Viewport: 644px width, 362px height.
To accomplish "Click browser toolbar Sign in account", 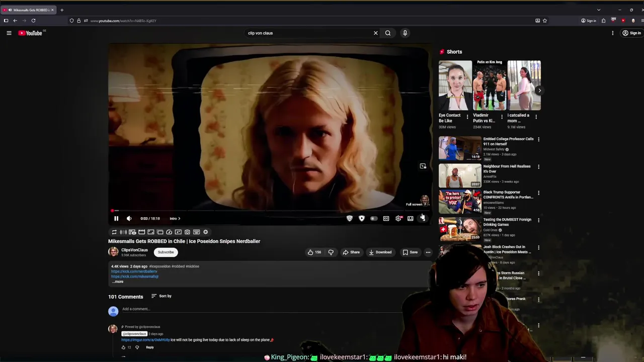I will coord(589,21).
